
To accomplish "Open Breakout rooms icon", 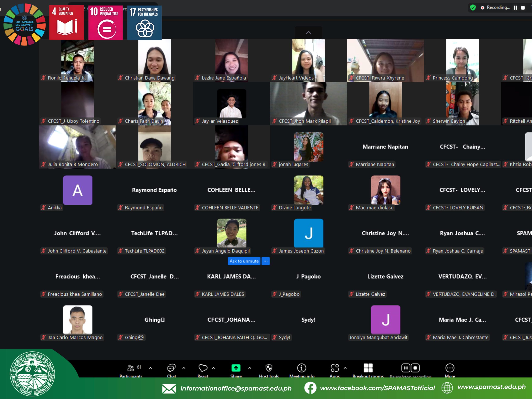I will [368, 368].
